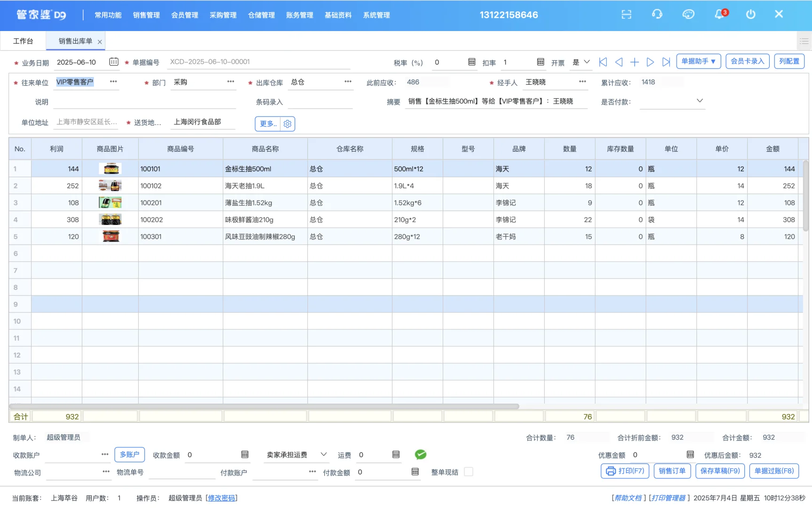Click the 说明 input field
The image size is (812, 508).
144,102
